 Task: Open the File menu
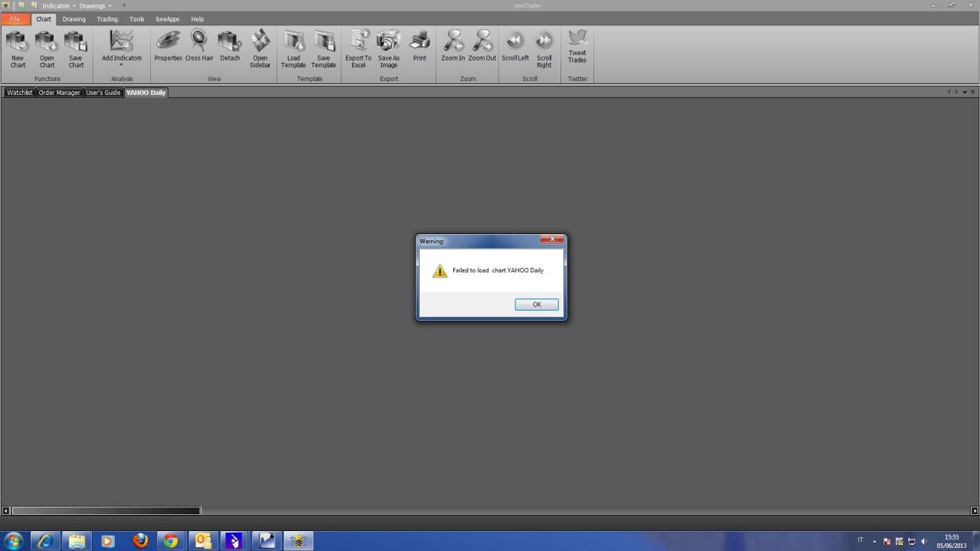point(15,19)
